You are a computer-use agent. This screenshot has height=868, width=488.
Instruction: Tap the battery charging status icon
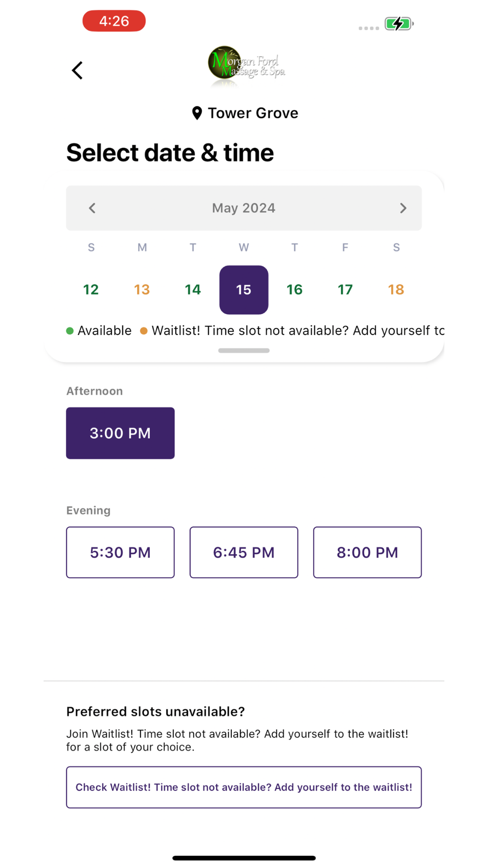399,23
